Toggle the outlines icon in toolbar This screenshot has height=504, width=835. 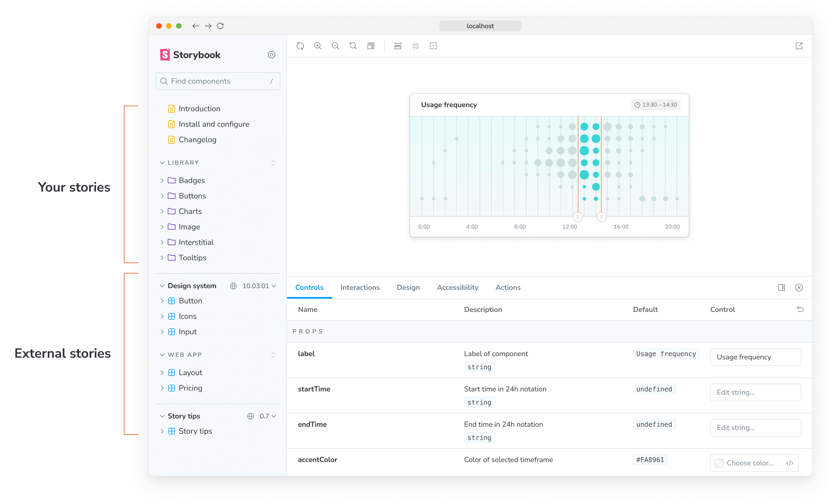433,46
